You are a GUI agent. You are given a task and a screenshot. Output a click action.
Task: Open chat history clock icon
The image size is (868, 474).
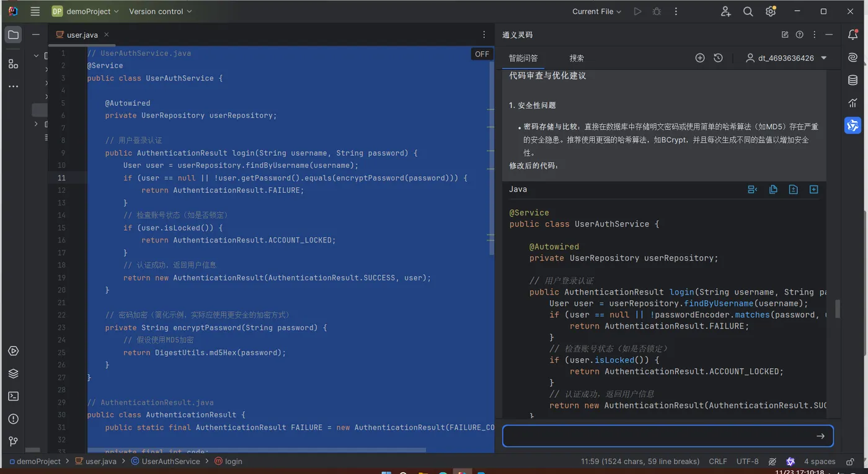click(718, 58)
